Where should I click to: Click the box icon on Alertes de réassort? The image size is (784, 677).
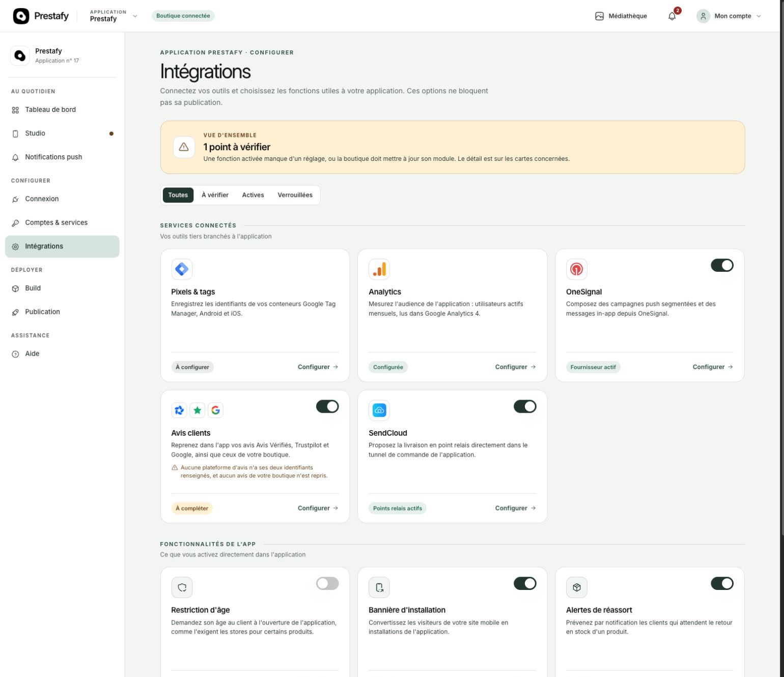click(x=576, y=587)
